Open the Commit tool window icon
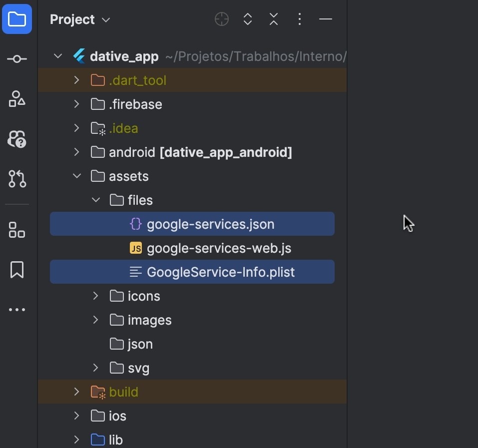Screen dimensions: 478x448 [17, 59]
